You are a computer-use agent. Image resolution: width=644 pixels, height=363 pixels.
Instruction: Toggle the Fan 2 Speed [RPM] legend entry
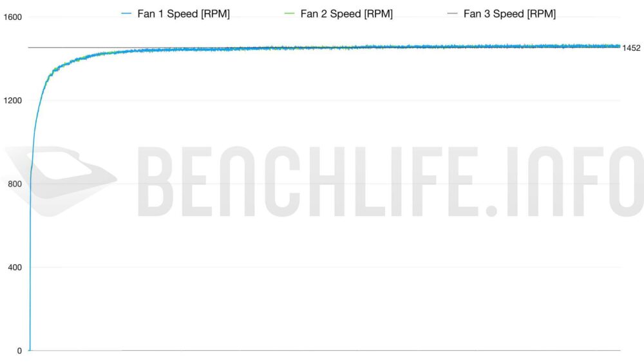[x=339, y=14]
